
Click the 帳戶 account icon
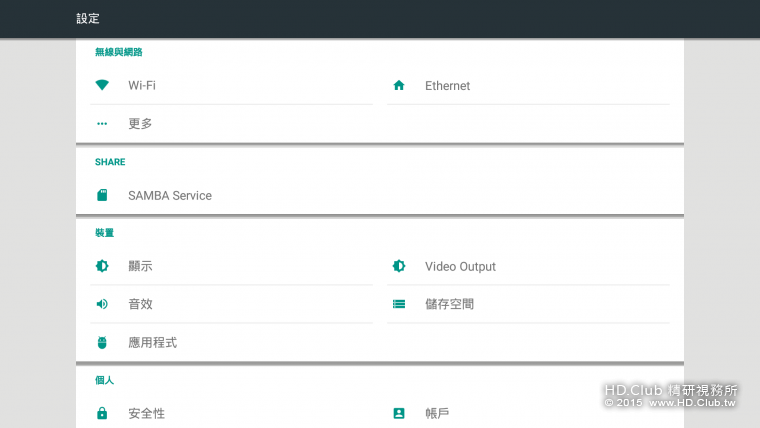click(x=399, y=413)
